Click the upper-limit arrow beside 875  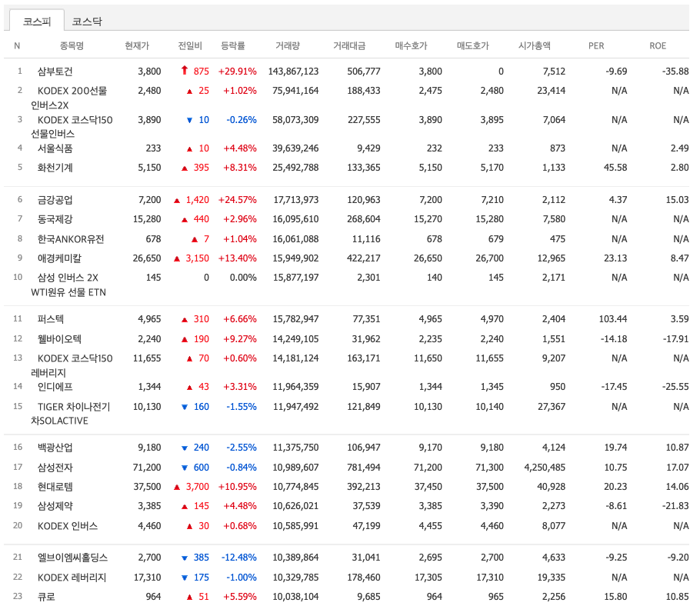click(x=185, y=71)
